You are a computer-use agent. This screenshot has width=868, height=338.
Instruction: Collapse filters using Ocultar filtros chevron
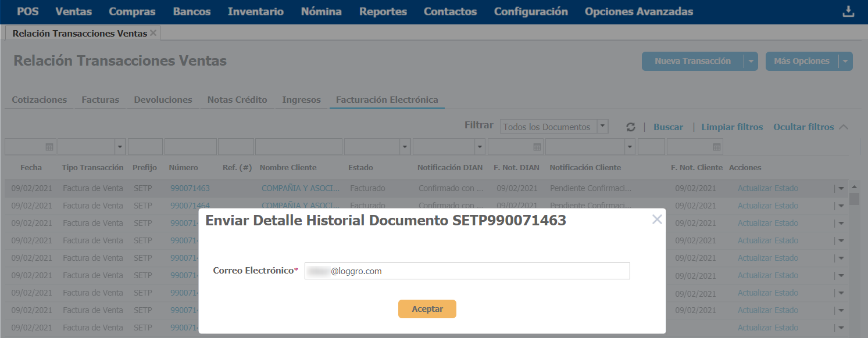[844, 127]
